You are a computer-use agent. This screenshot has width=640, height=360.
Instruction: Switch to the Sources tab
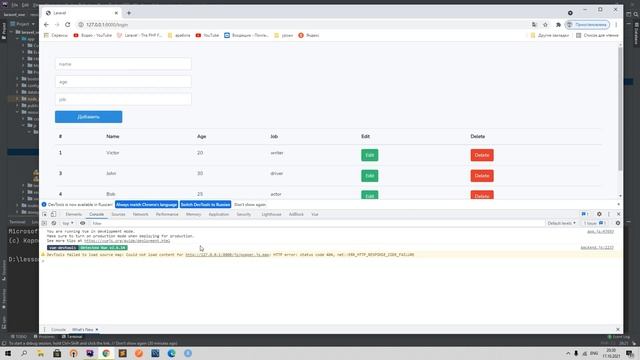[118, 214]
